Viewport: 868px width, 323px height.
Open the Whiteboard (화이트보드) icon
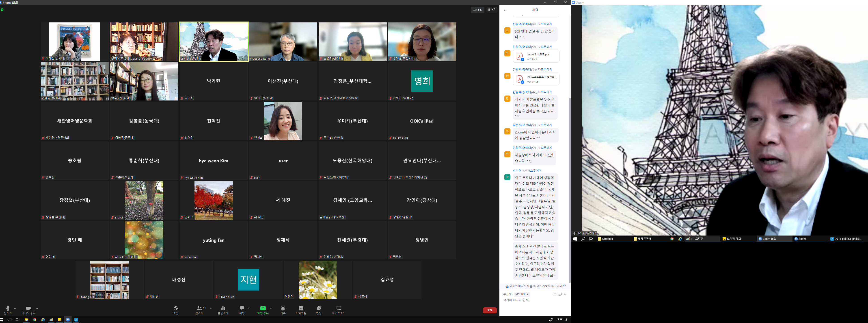coord(339,308)
